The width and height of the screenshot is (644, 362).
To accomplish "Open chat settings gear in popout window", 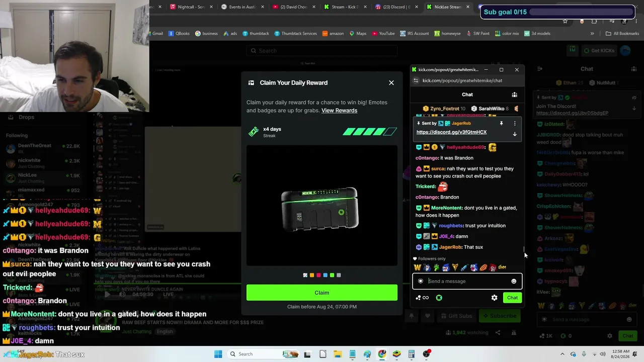I will click(x=494, y=298).
